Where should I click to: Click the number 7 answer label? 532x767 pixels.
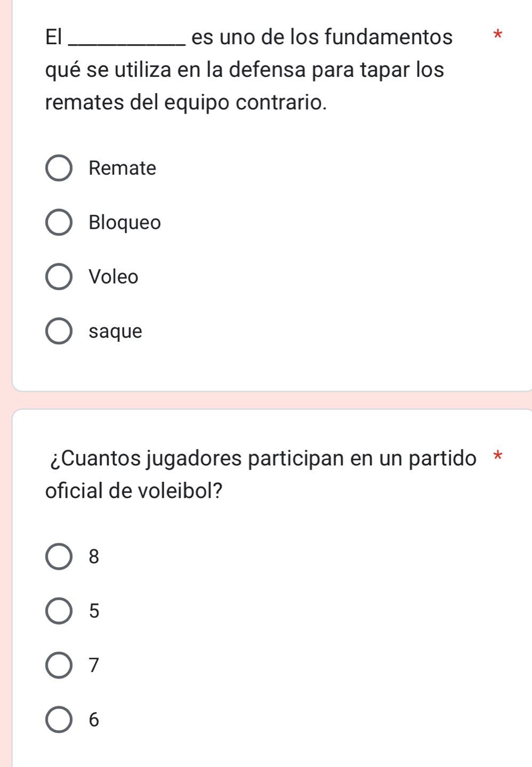[94, 665]
